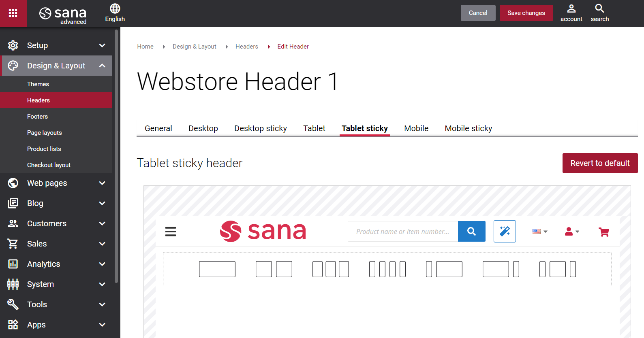Viewport: 644px width, 338px height.
Task: Select the three equal columns layout
Action: 331,269
